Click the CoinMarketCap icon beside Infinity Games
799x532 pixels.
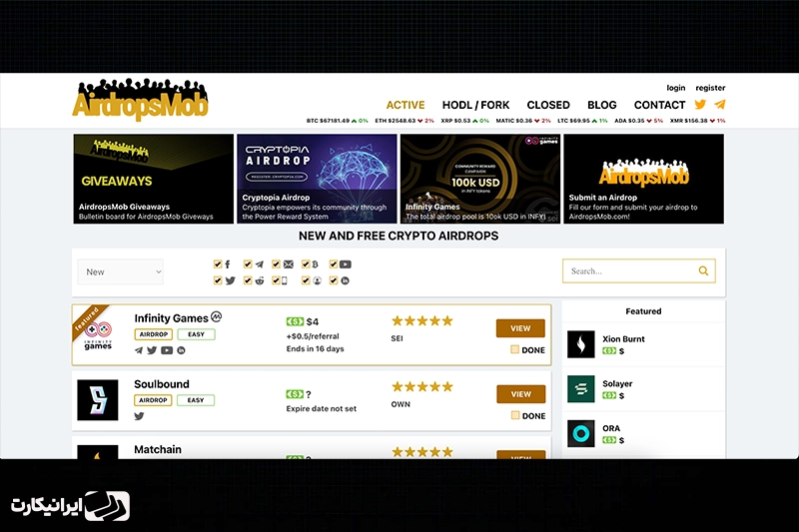click(x=217, y=316)
